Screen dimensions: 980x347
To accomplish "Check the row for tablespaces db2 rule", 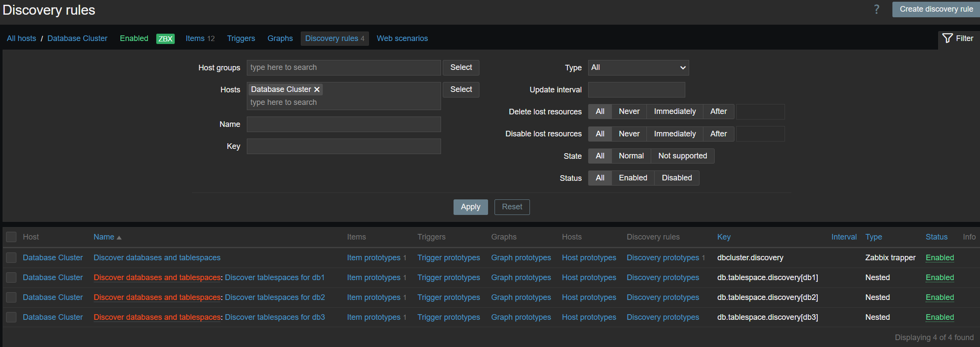I will click(x=11, y=297).
